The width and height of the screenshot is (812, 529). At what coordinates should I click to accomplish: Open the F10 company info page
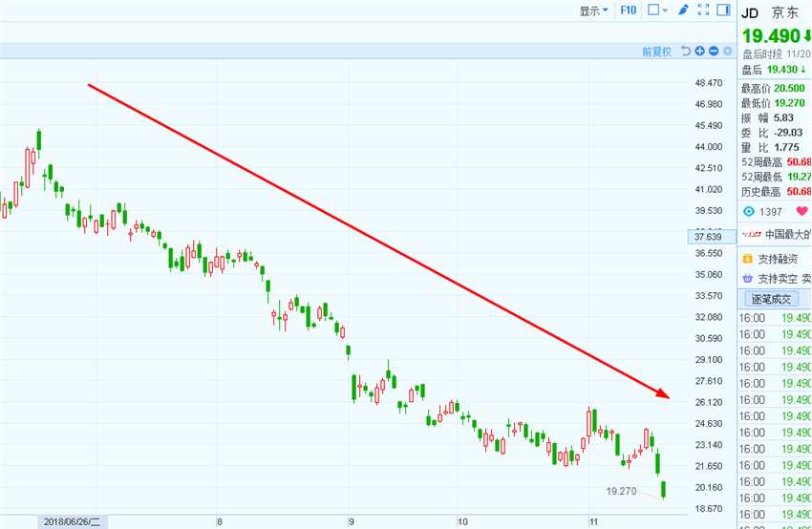[629, 10]
